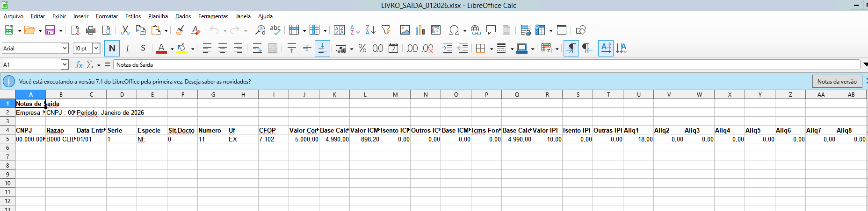868x211 pixels.
Task: Toggle Underline formatting (S)
Action: pyautogui.click(x=143, y=49)
